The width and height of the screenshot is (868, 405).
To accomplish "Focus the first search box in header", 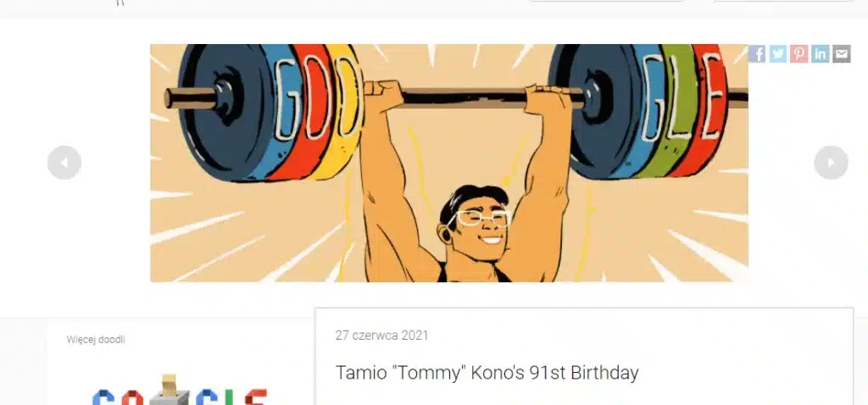I will (607, 1).
